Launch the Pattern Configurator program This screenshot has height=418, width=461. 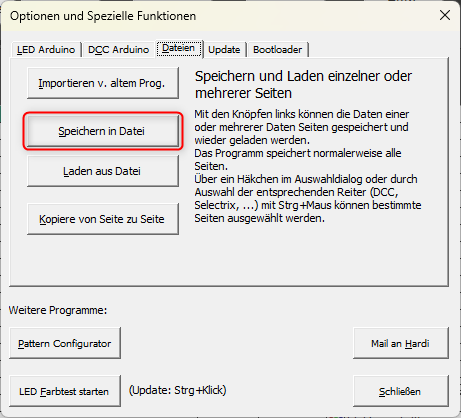(65, 343)
